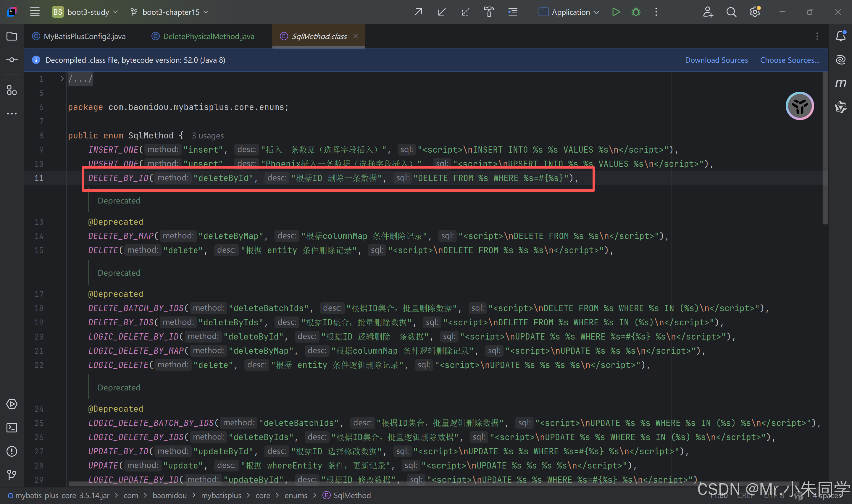Open the Notifications bell icon
This screenshot has height=504, width=852.
(840, 36)
